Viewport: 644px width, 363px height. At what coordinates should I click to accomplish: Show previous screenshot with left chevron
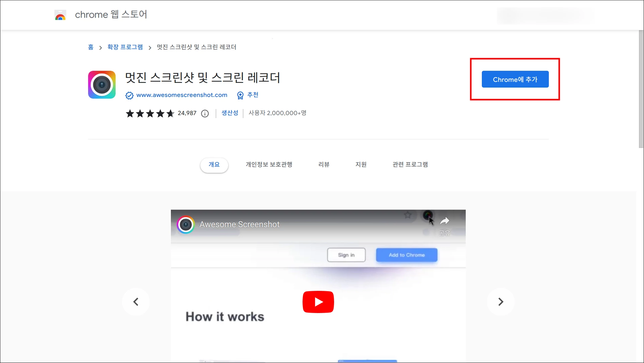point(136,302)
